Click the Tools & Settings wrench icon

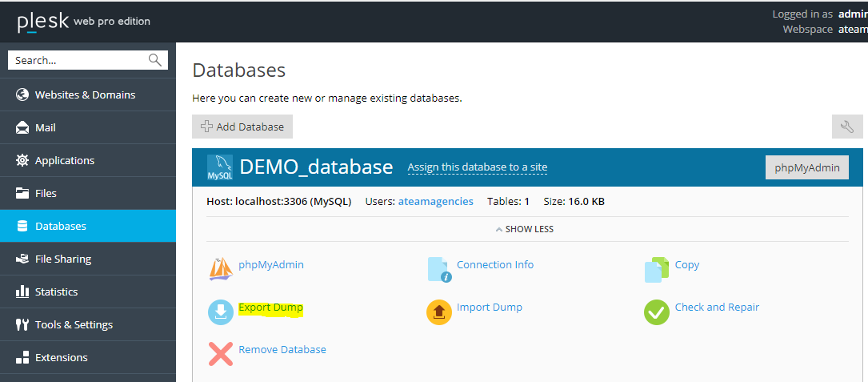coord(22,324)
